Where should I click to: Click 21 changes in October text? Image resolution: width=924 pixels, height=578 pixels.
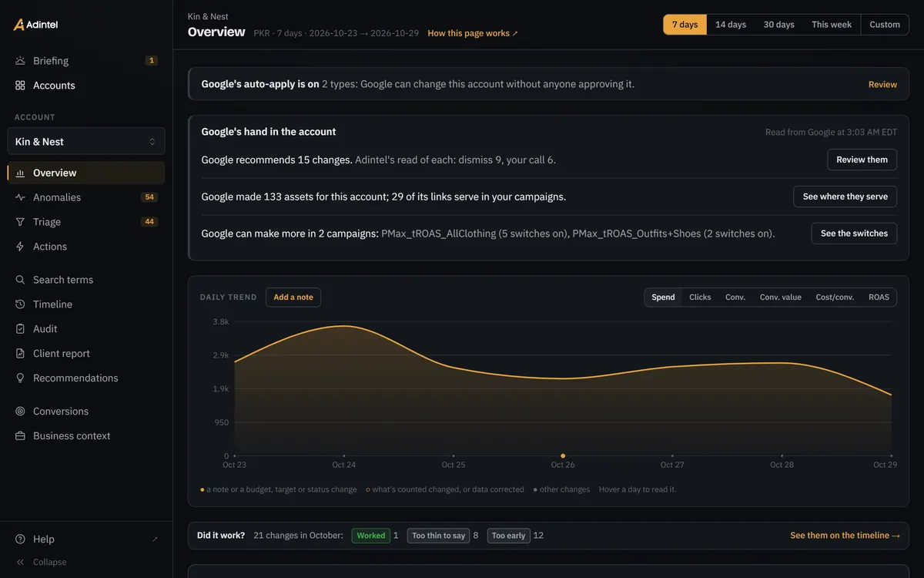tap(298, 536)
